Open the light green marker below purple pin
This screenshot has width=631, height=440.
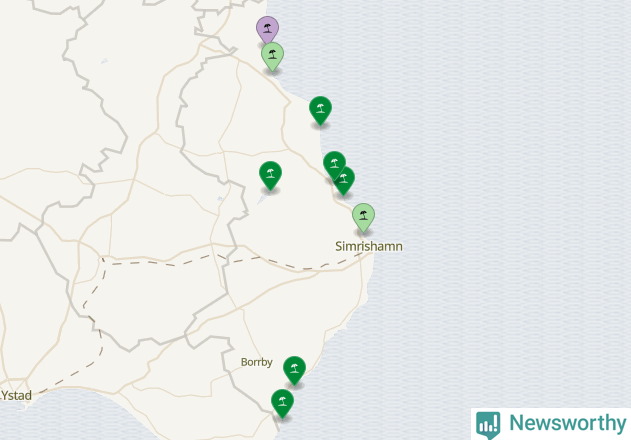[x=272, y=57]
